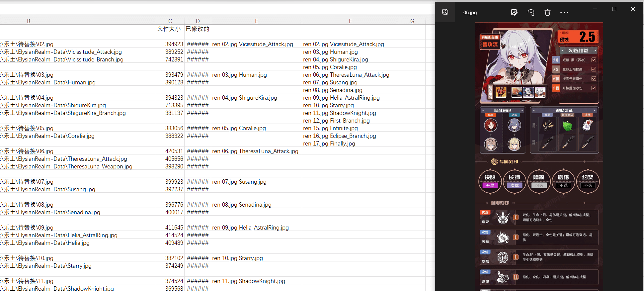Select file size cell 394923
Viewport: 644px width, 291px height.
tap(170, 44)
